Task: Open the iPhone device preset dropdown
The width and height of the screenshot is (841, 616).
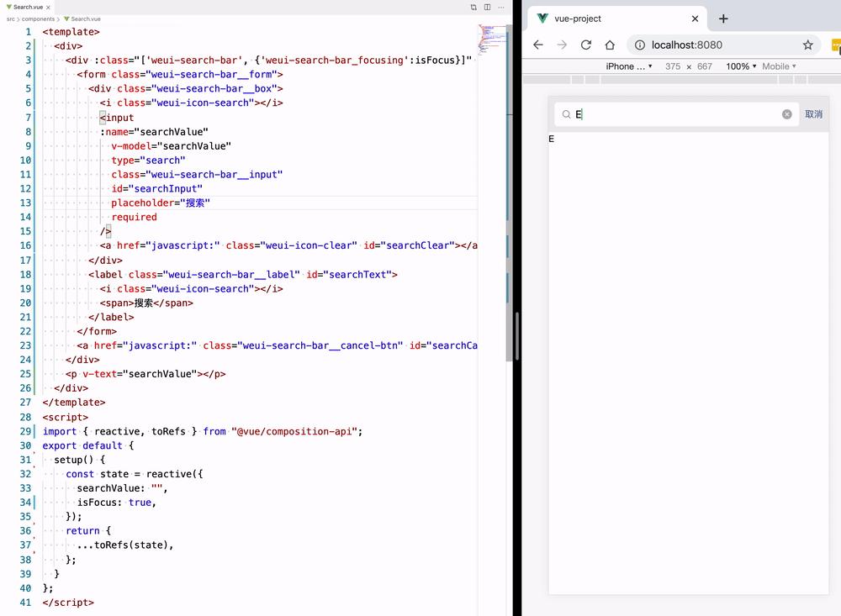Action: pyautogui.click(x=627, y=66)
